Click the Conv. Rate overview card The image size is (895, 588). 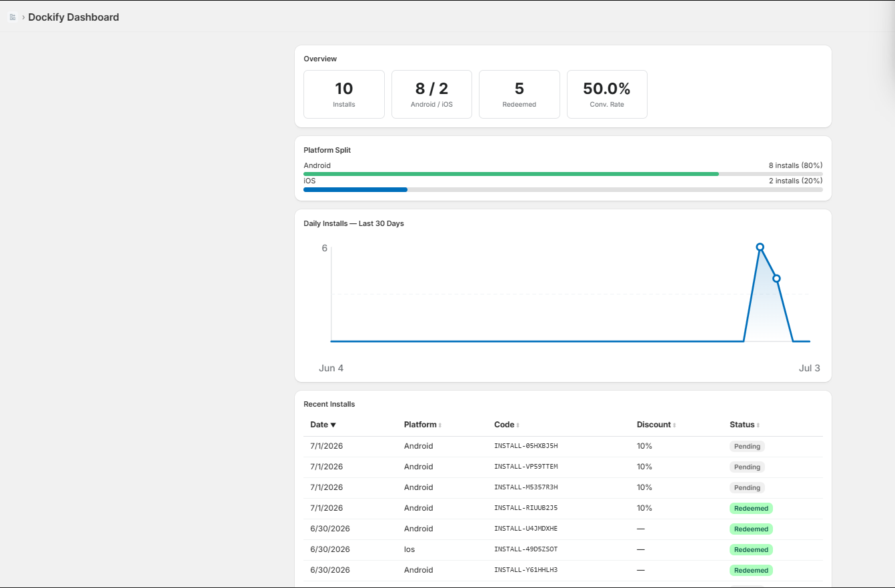tap(607, 94)
